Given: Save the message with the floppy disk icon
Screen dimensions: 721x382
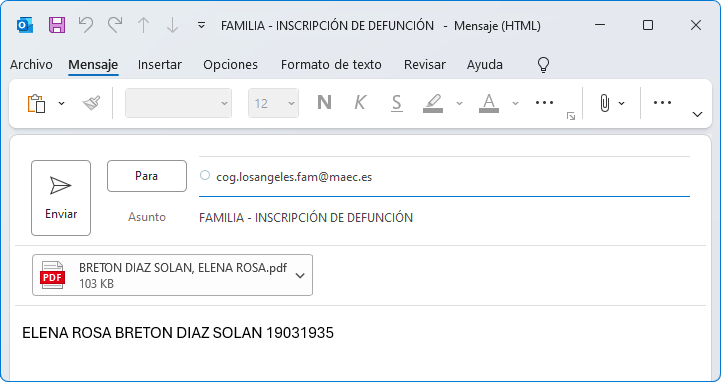Looking at the screenshot, I should pyautogui.click(x=57, y=25).
